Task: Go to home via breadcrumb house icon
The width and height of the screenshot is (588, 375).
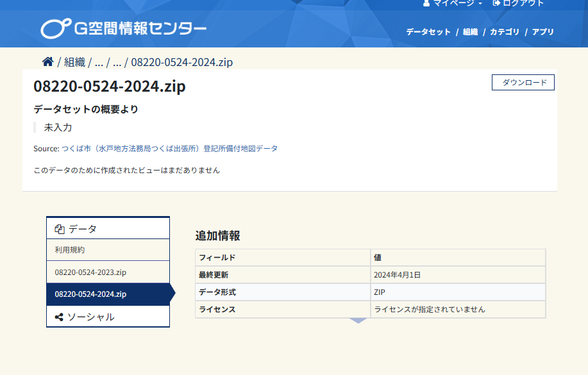Action: [x=47, y=62]
